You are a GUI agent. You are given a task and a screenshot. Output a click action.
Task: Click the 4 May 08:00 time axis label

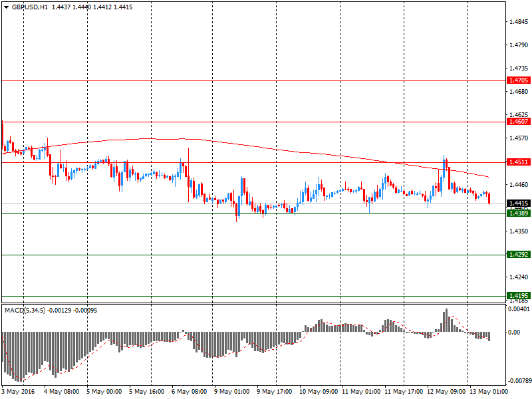coord(62,392)
